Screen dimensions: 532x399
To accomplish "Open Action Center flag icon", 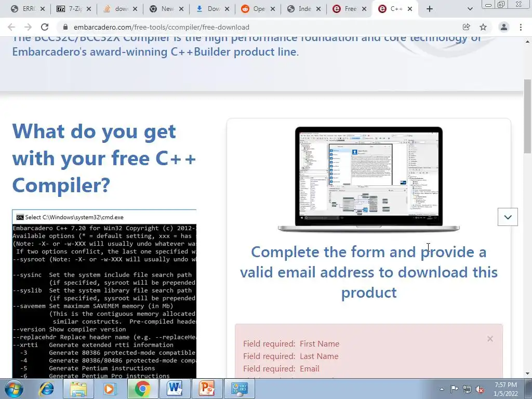I will [454, 389].
